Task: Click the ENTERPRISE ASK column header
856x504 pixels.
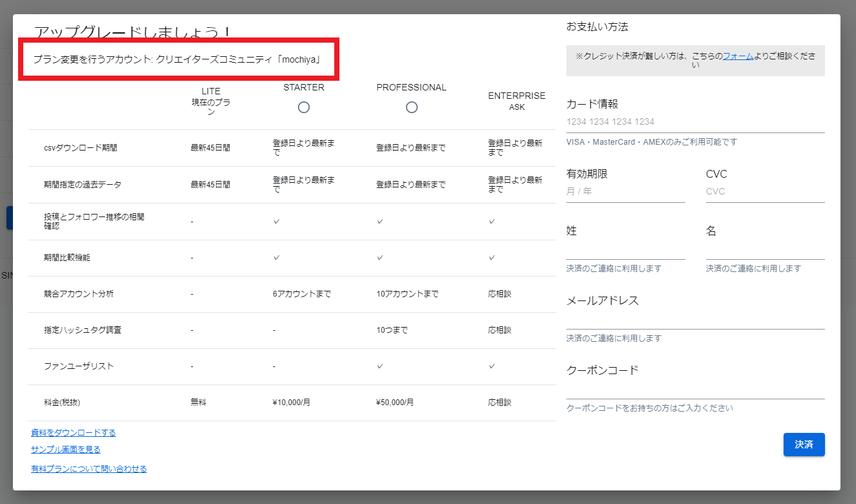Action: (x=517, y=101)
